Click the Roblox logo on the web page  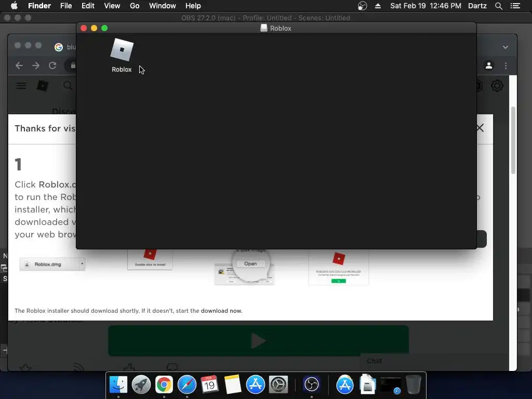43,86
